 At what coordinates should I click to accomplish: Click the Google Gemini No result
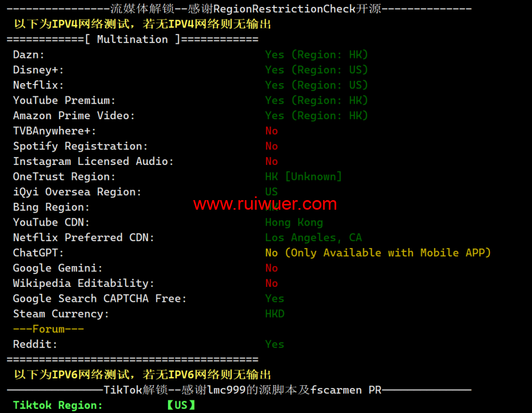271,268
